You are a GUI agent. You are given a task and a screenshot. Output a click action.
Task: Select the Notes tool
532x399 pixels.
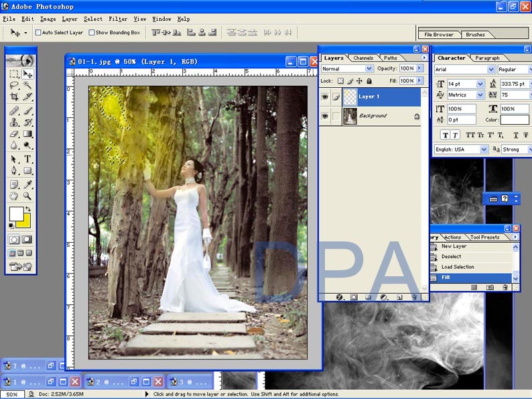click(14, 184)
